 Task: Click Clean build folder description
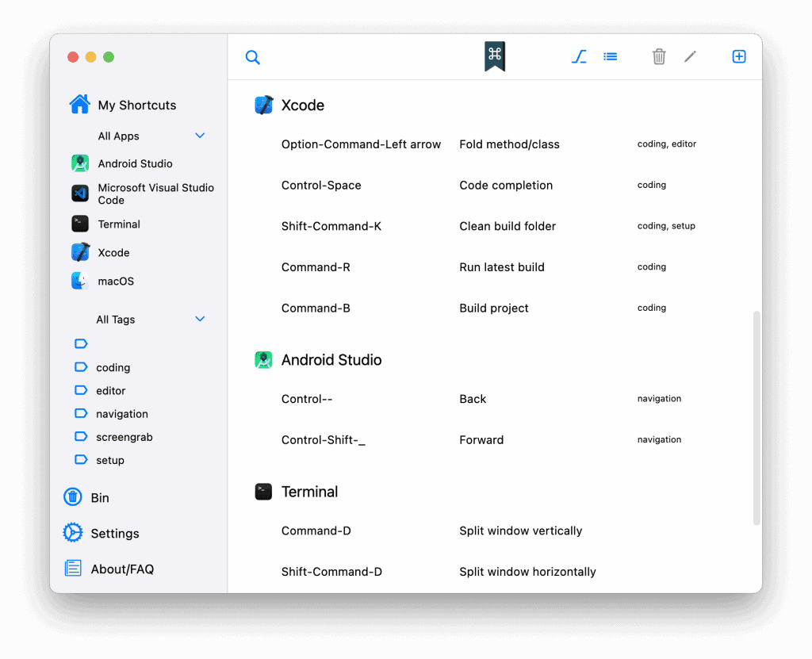[x=507, y=226]
